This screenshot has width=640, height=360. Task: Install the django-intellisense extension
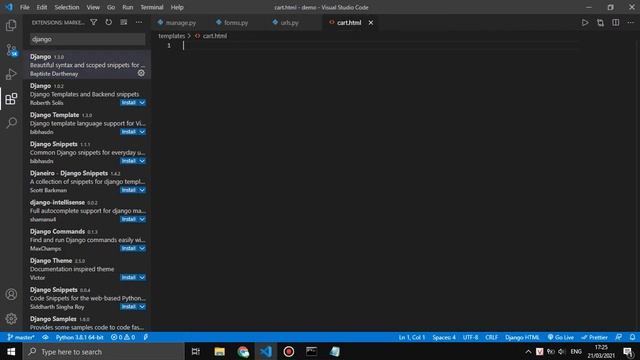click(129, 219)
